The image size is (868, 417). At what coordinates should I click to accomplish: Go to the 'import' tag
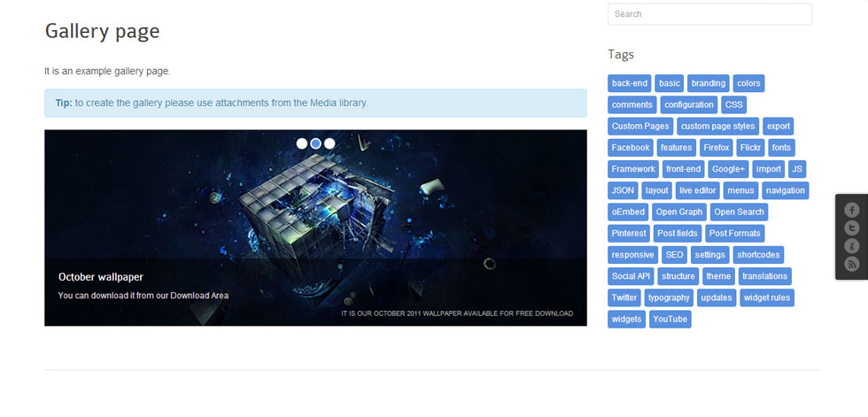click(x=769, y=169)
